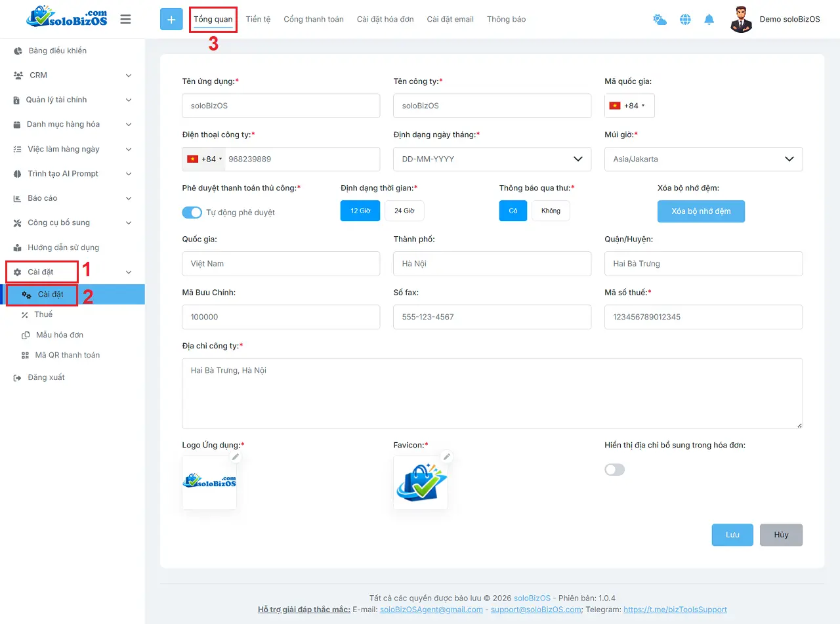Switch to the Tiền tệ tab
This screenshot has height=624, width=840.
[x=258, y=20]
